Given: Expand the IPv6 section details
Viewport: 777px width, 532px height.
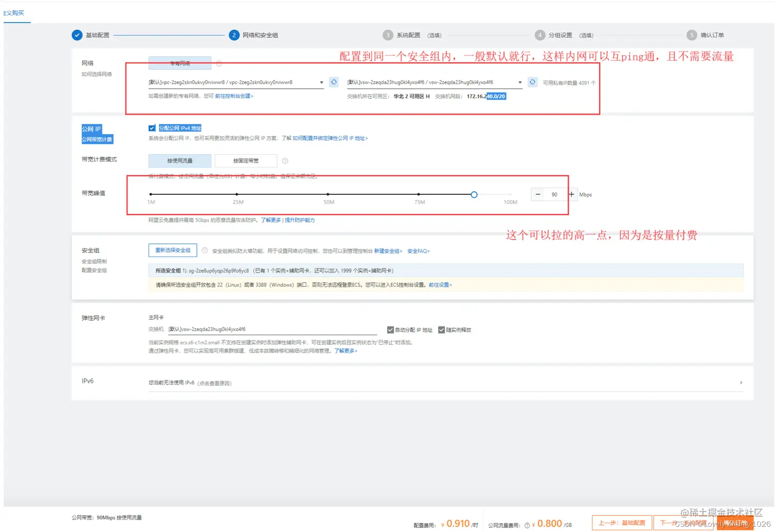Looking at the screenshot, I should tap(741, 382).
